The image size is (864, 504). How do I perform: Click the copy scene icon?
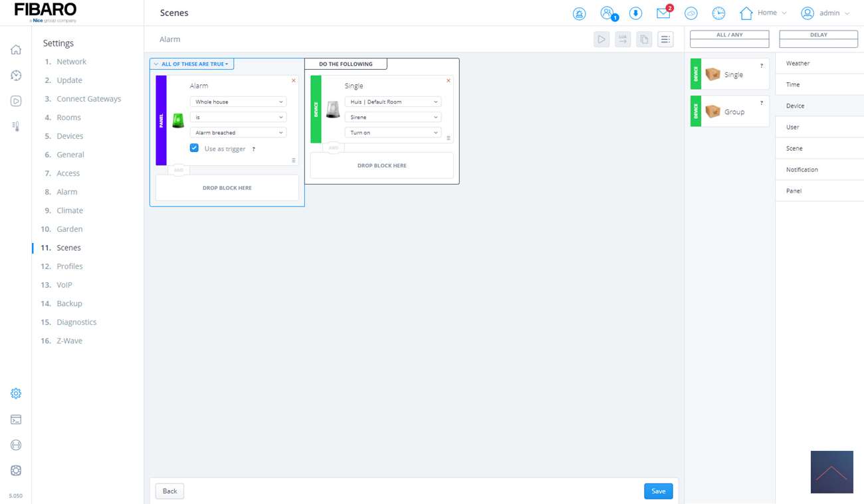[x=644, y=39]
